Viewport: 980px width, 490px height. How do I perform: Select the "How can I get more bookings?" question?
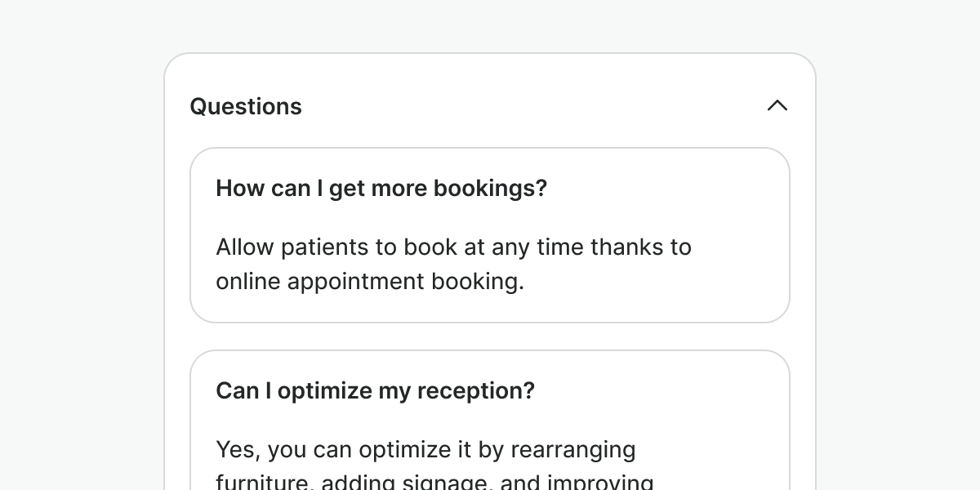(381, 189)
